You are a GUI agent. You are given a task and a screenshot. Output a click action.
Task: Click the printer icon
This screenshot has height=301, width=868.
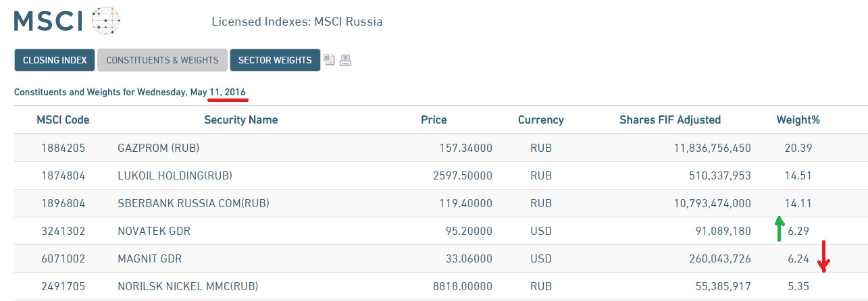345,60
